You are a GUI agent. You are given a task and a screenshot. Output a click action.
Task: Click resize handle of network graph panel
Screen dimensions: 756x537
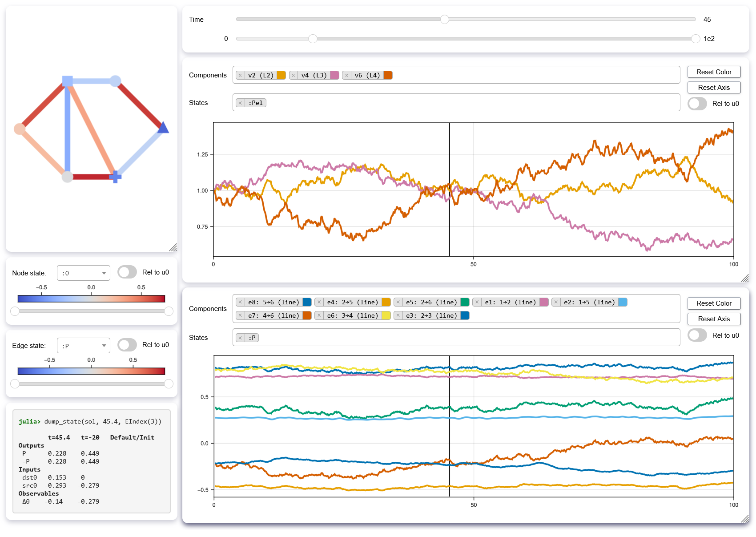pos(173,247)
